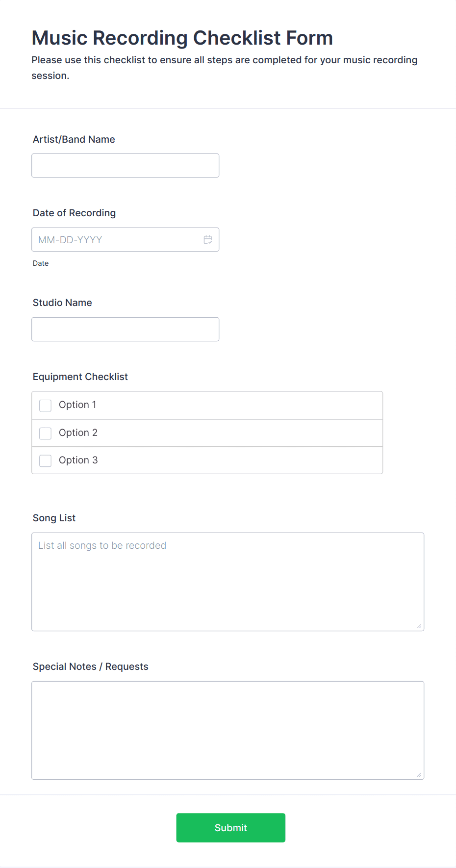Click the Option 1 label text
The height and width of the screenshot is (868, 456).
pos(77,405)
